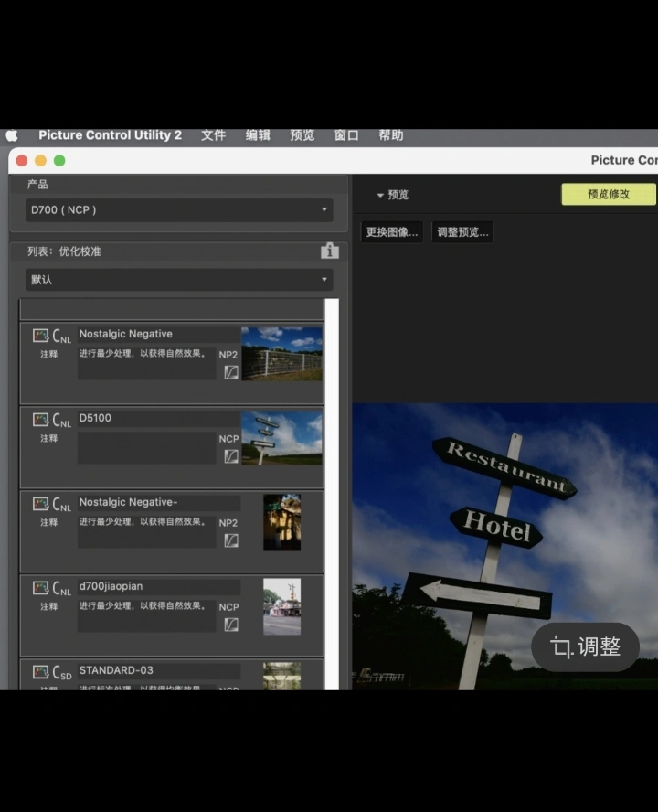This screenshot has height=812, width=658.
Task: Click the signpost thumbnail of D5100
Action: pos(281,438)
